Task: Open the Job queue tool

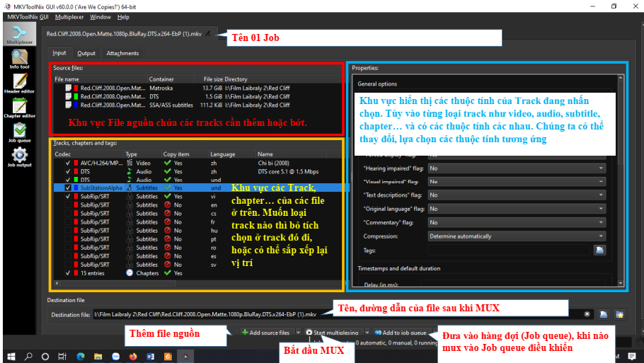Action: (x=19, y=133)
